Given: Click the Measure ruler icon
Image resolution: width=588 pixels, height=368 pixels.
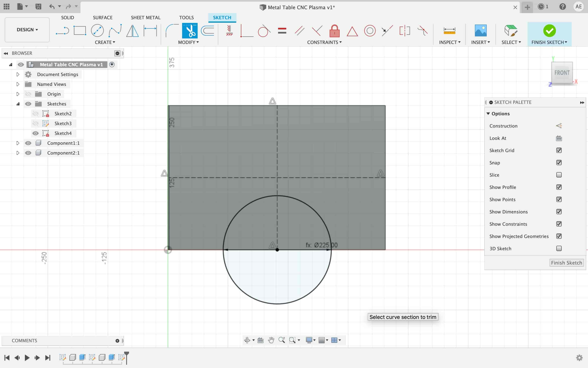Looking at the screenshot, I should 449,31.
